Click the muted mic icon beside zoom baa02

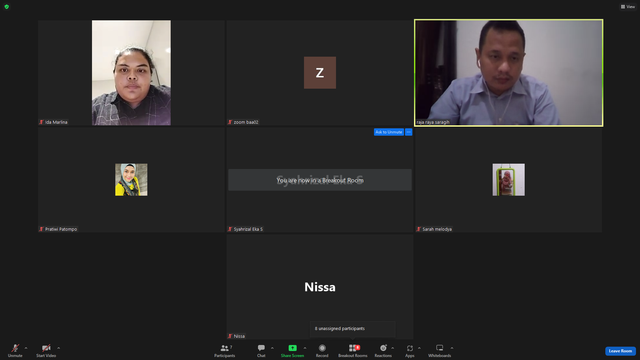(230, 122)
